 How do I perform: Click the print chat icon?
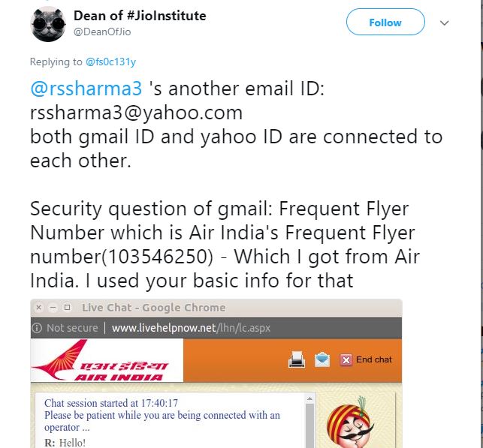point(297,360)
